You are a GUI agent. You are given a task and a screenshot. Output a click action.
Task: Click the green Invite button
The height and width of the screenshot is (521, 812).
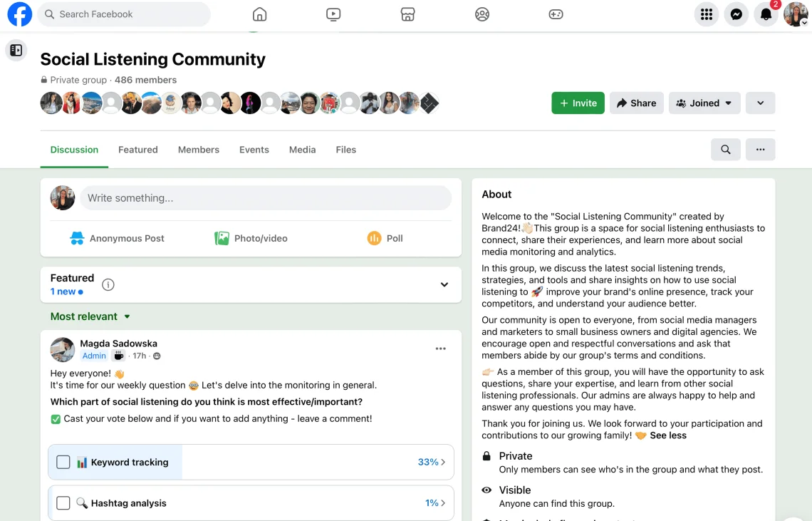pos(578,103)
